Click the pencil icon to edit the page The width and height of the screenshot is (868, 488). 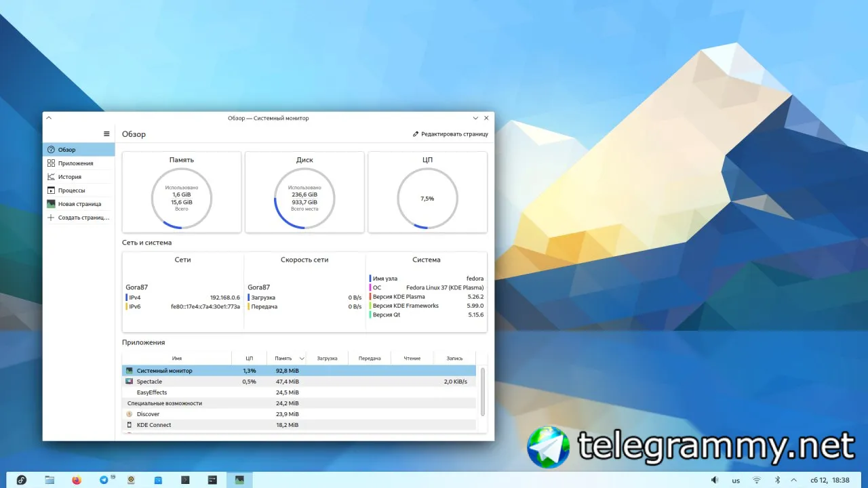coord(416,134)
